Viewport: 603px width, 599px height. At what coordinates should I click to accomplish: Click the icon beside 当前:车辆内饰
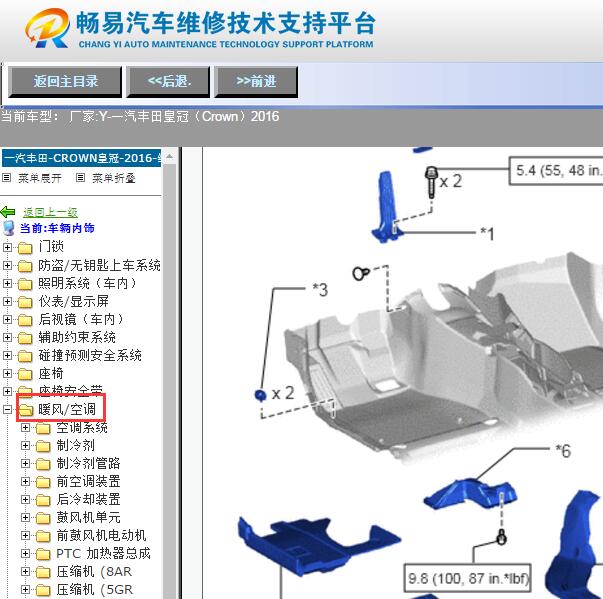pyautogui.click(x=8, y=228)
